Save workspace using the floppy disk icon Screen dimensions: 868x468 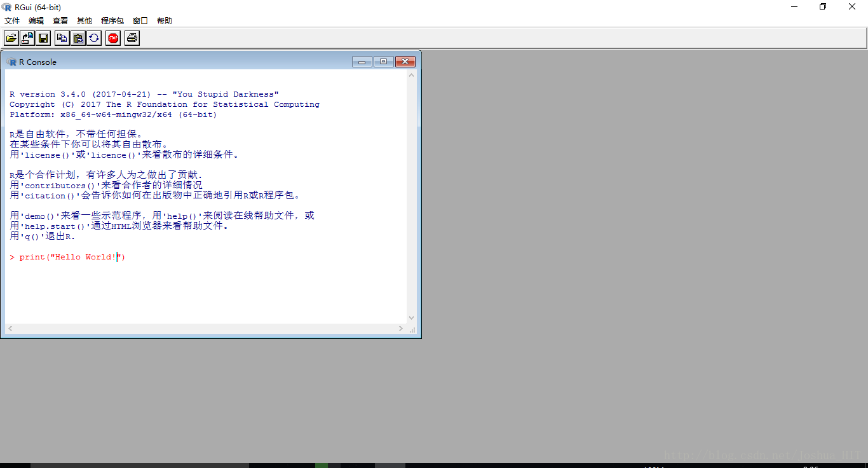coord(43,38)
